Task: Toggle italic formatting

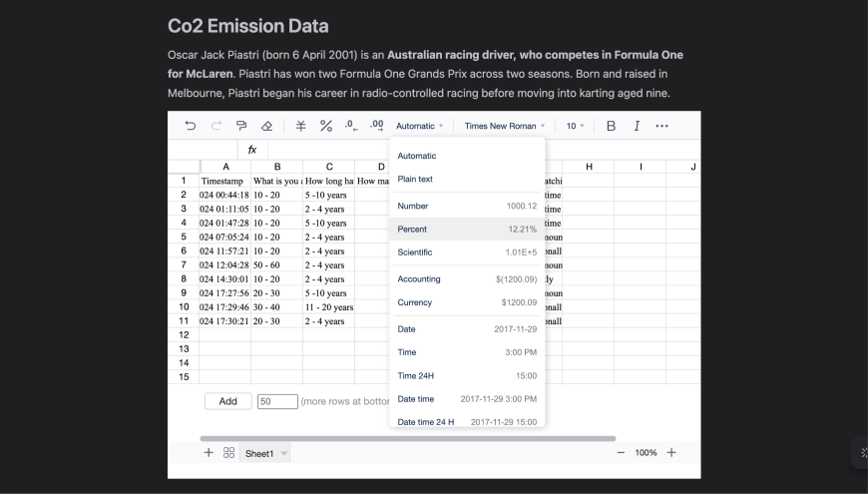Action: 637,126
